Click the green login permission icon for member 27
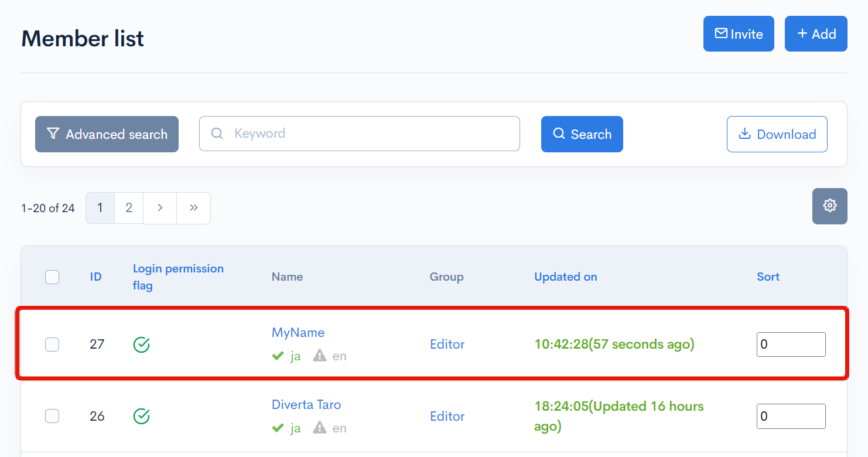The width and height of the screenshot is (868, 457). (x=141, y=345)
